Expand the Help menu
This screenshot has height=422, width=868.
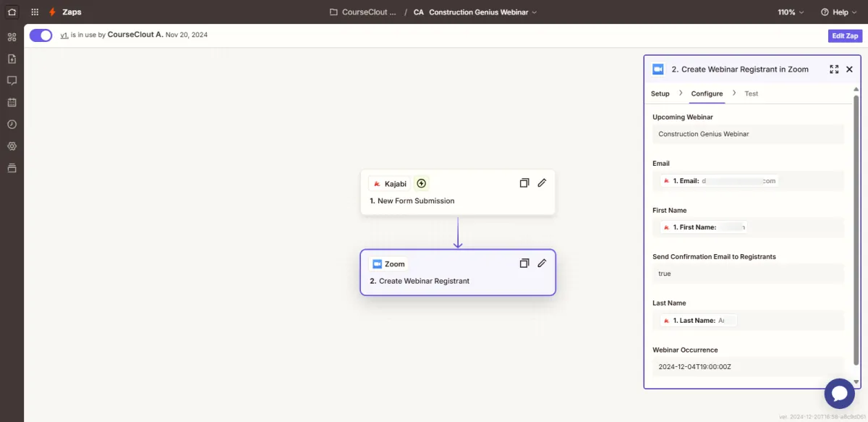(x=838, y=12)
